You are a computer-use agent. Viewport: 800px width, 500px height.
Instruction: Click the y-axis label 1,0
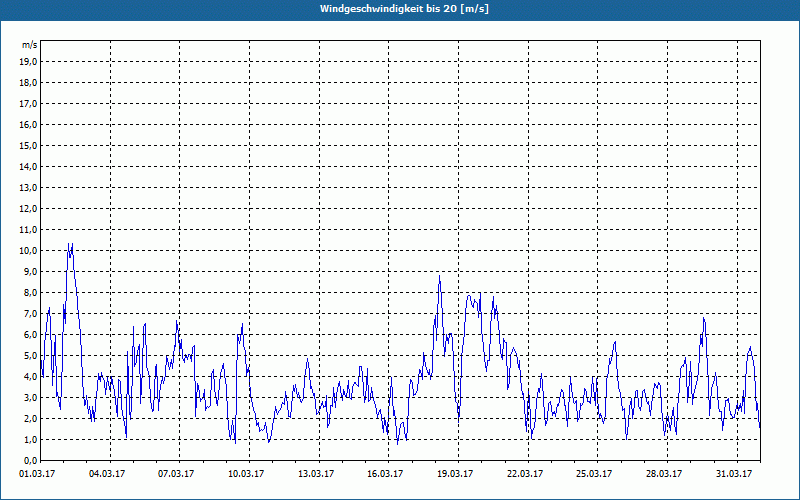click(30, 439)
